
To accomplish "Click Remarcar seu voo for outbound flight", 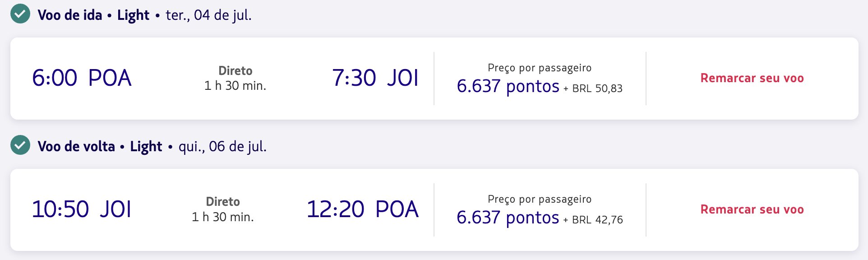I will click(752, 78).
